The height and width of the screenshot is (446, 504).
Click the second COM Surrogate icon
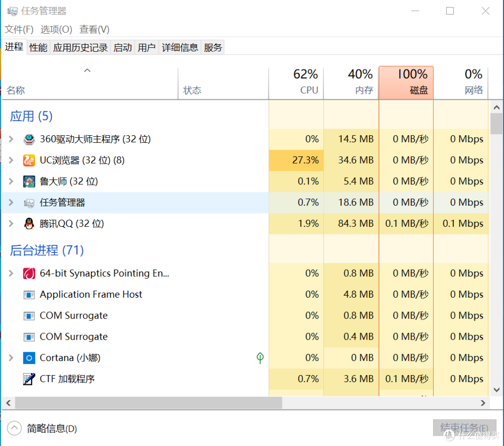click(29, 337)
